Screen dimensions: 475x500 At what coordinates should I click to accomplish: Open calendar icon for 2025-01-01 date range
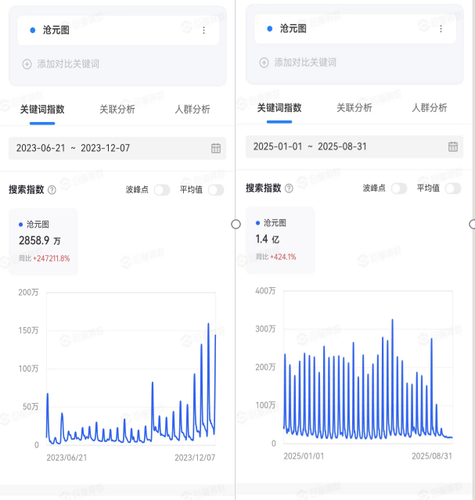click(453, 147)
